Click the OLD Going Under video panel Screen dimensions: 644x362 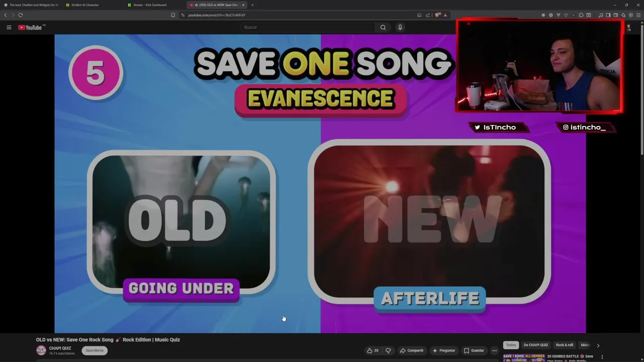click(181, 223)
